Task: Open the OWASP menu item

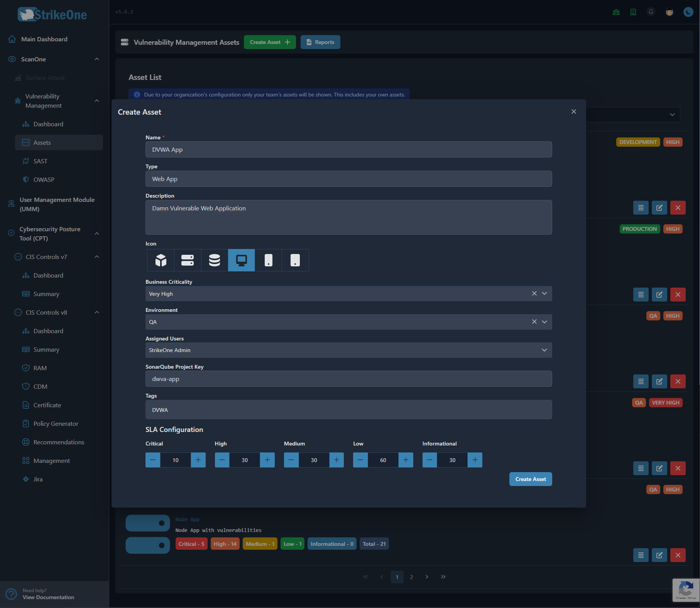Action: pyautogui.click(x=44, y=180)
